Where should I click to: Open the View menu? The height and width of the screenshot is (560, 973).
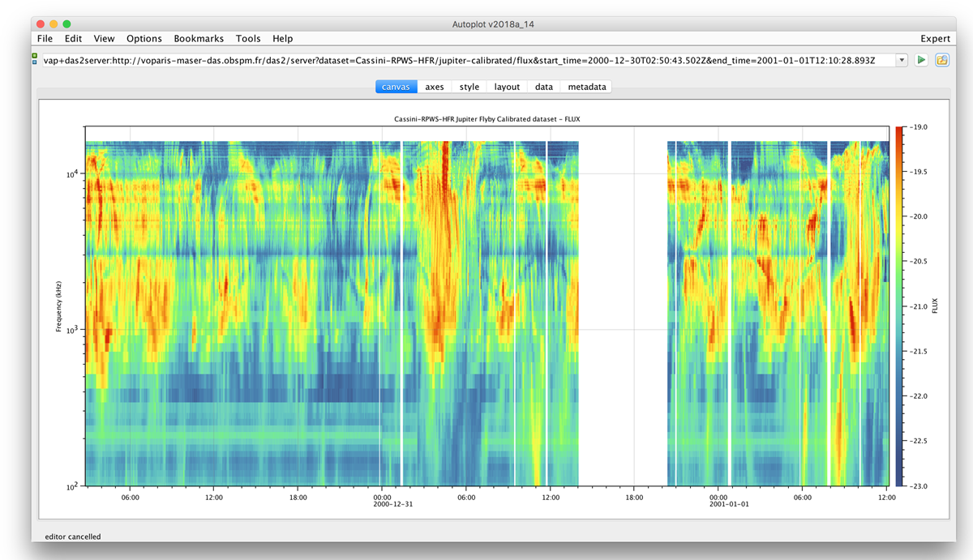pyautogui.click(x=104, y=38)
